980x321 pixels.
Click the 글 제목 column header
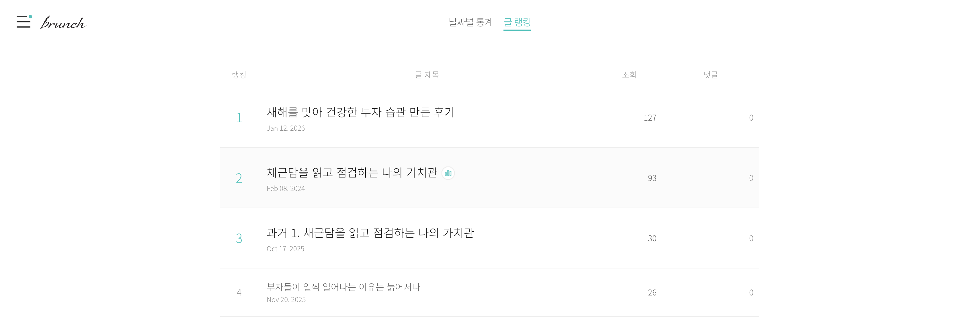[x=427, y=75]
